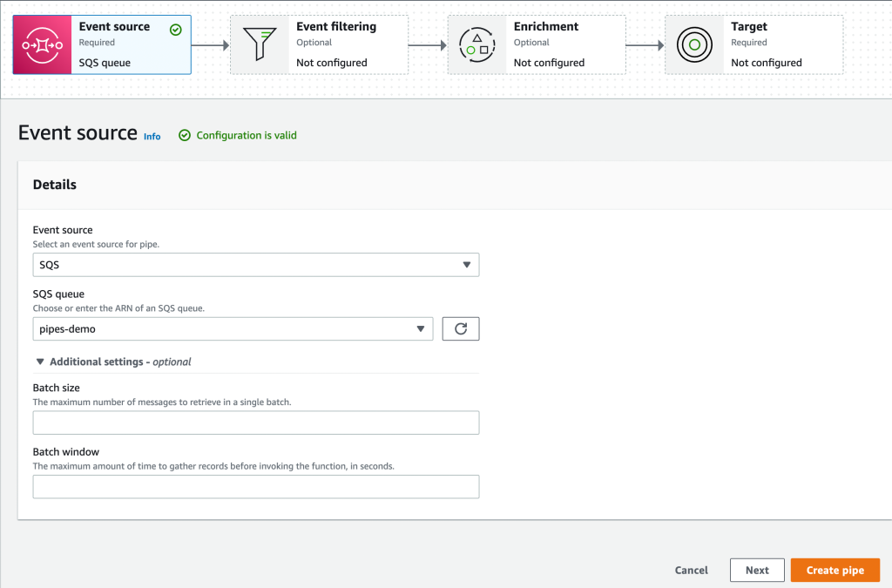Collapse the Additional settings section

[114, 362]
